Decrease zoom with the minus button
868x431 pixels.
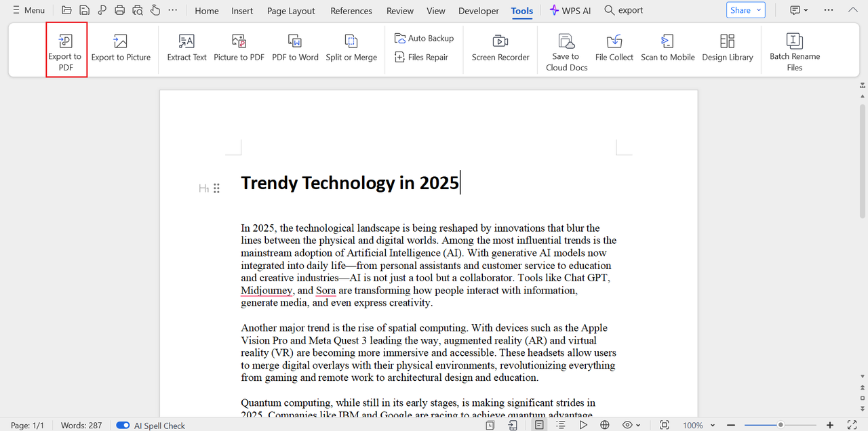pos(731,425)
